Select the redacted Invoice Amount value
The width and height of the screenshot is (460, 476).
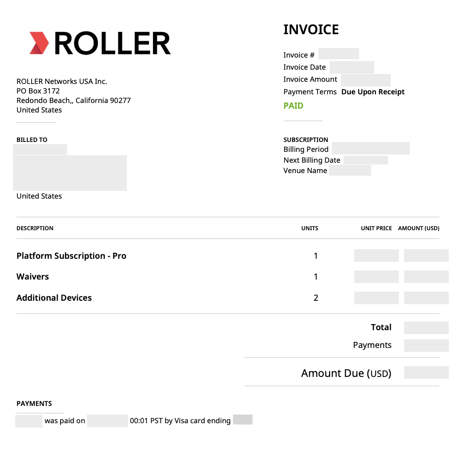(365, 80)
